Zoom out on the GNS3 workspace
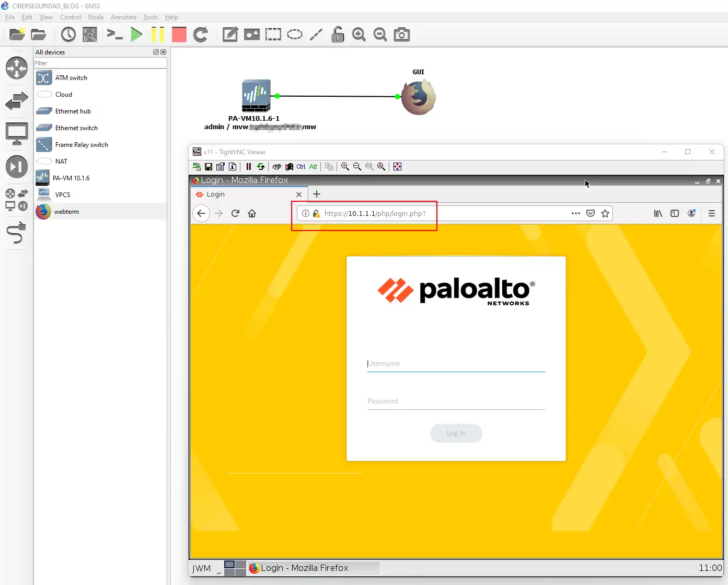 [x=380, y=35]
